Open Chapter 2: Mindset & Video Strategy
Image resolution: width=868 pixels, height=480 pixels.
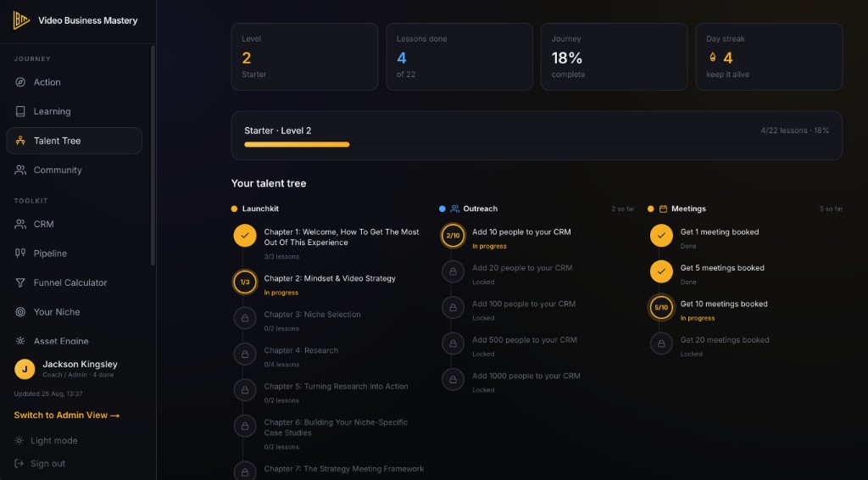coord(330,278)
